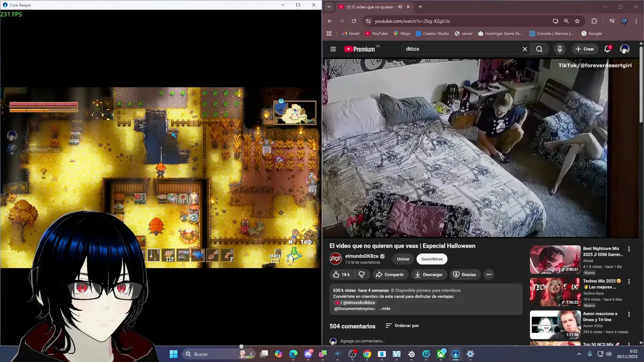Go back in Chrome
This screenshot has width=644, height=362.
point(330,21)
